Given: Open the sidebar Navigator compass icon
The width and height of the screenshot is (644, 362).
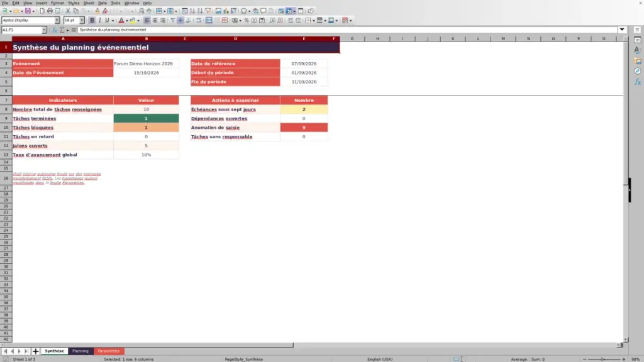Looking at the screenshot, I should coord(638,72).
